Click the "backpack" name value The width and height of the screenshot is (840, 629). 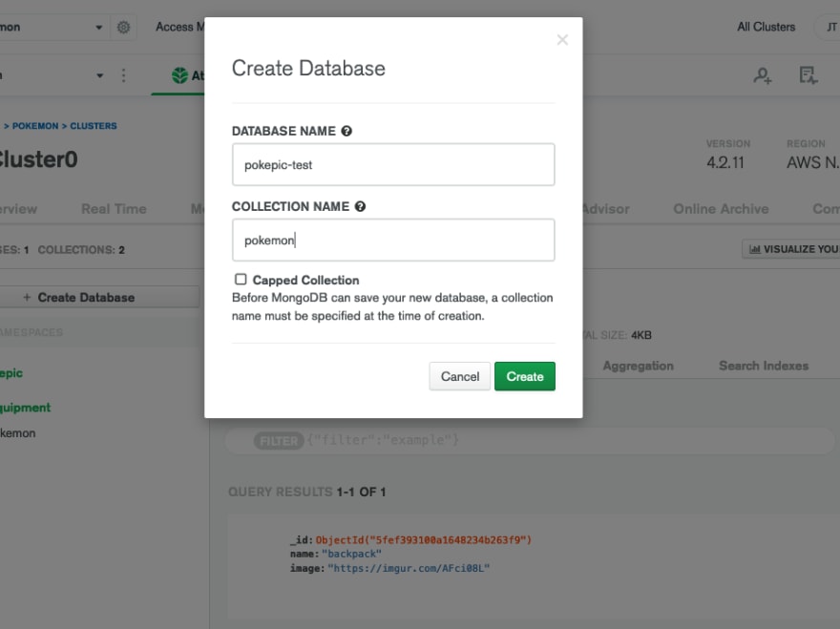pos(351,554)
